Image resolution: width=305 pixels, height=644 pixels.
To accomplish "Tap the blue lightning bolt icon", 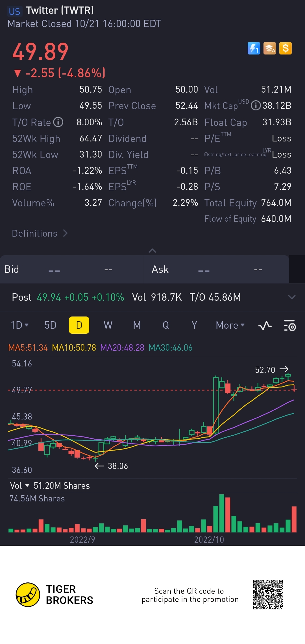I will [254, 48].
